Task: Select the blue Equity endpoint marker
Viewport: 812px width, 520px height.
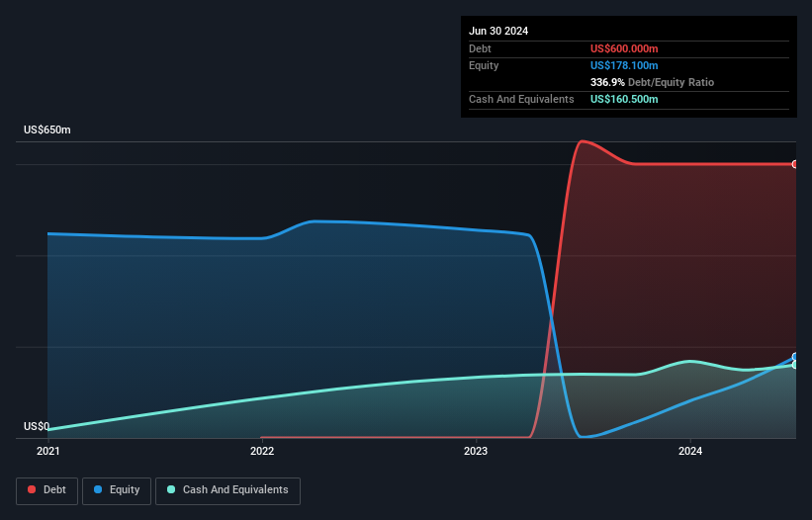Action: (x=795, y=357)
